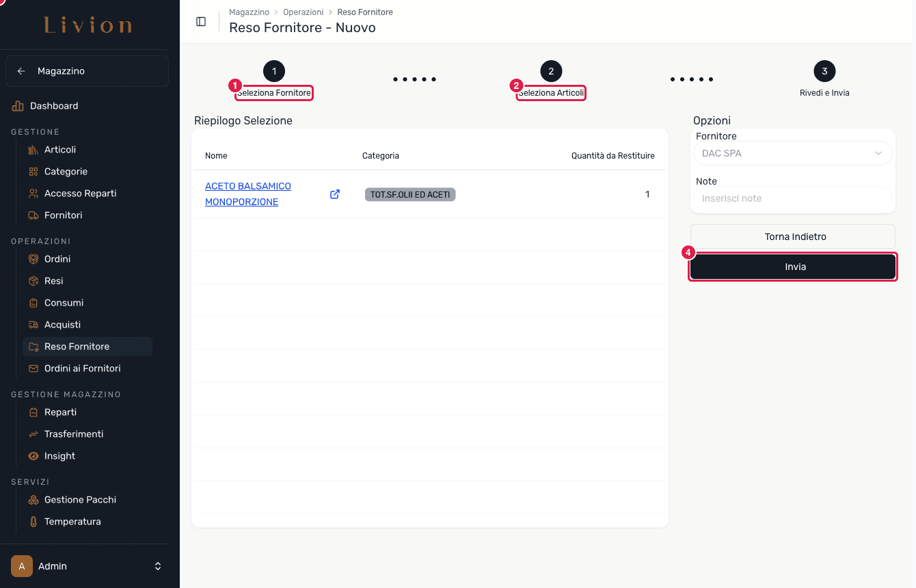Click the Reso Fornitore folder icon

(x=33, y=347)
